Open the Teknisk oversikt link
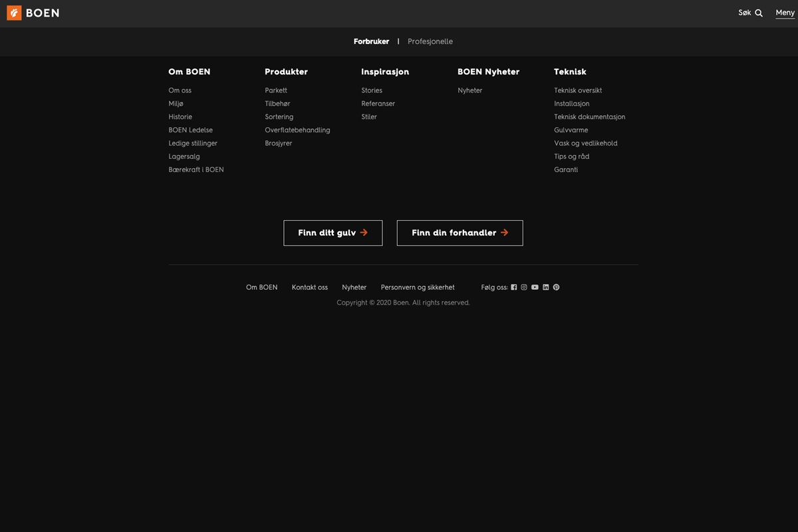 578,90
